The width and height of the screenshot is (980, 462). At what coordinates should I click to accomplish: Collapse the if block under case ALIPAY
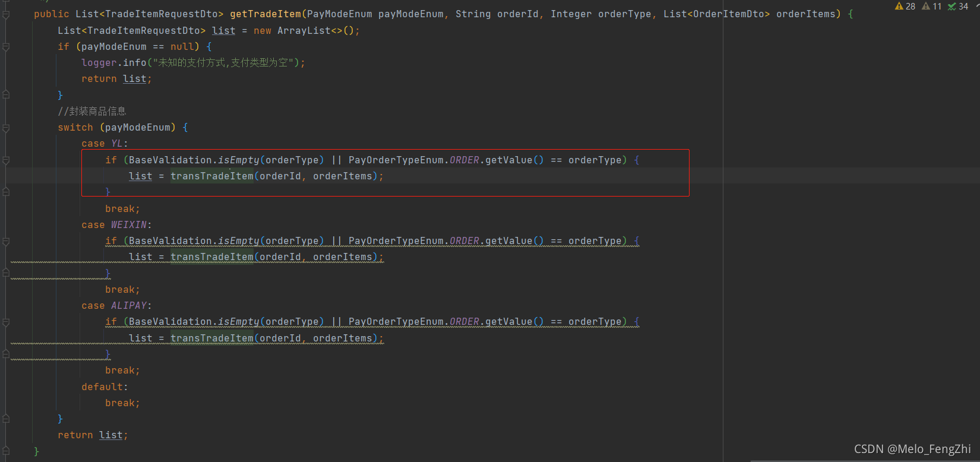6,322
